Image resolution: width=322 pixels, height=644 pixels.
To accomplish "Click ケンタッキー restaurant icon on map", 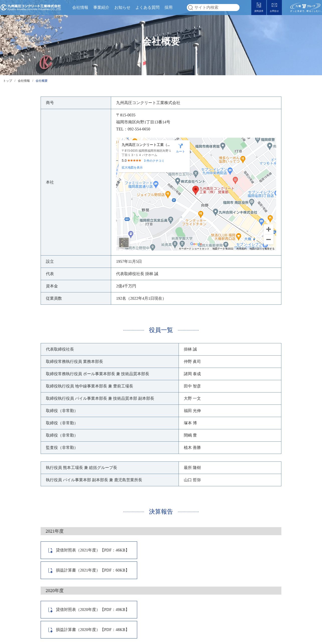I will coord(200,214).
